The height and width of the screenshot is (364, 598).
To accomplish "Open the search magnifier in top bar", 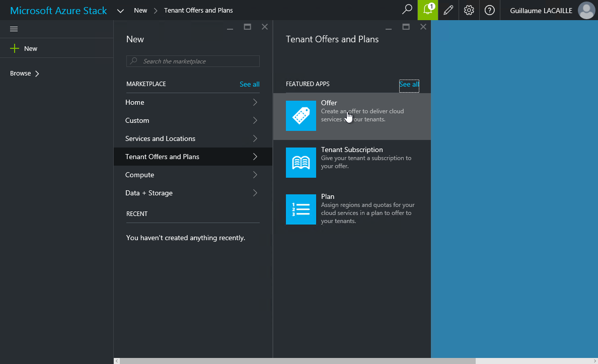I will (407, 10).
